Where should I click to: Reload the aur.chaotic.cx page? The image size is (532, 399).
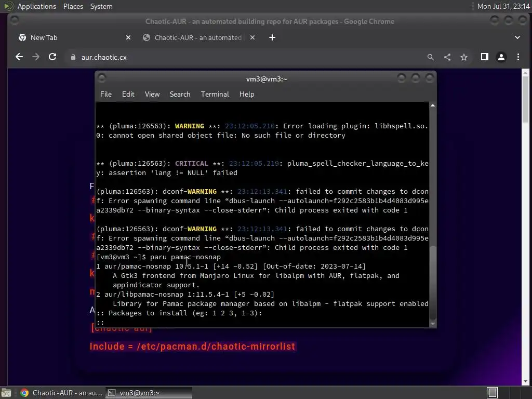pos(52,57)
